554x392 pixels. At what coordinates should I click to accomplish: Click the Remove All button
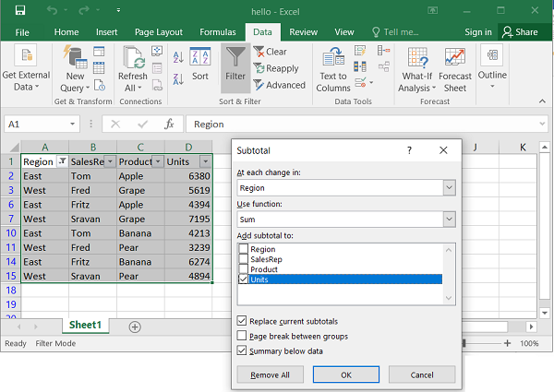[x=270, y=374]
